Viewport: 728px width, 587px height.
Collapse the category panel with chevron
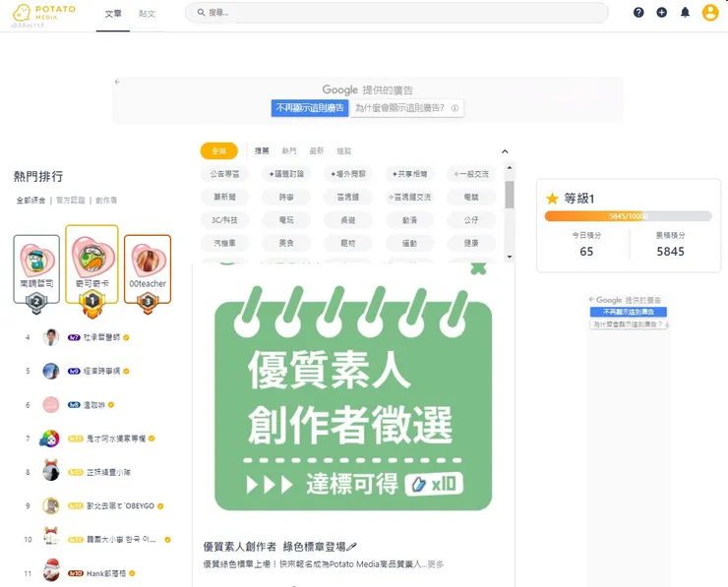[x=505, y=151]
